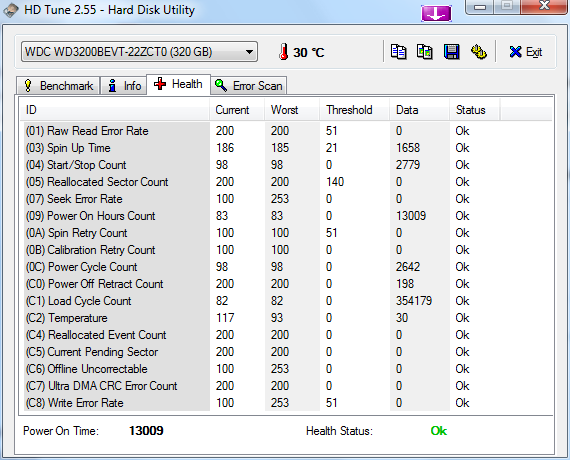
Task: Click the ID column header
Action: [115, 110]
